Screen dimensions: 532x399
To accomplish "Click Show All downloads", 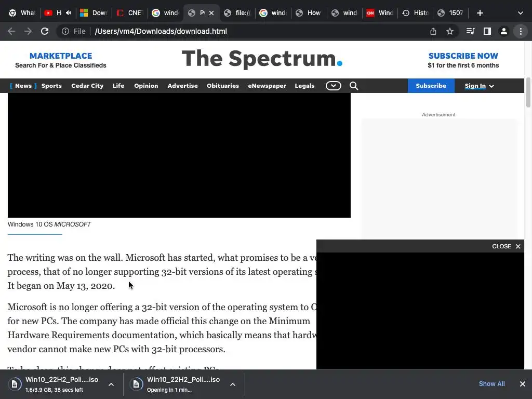I will (491, 384).
